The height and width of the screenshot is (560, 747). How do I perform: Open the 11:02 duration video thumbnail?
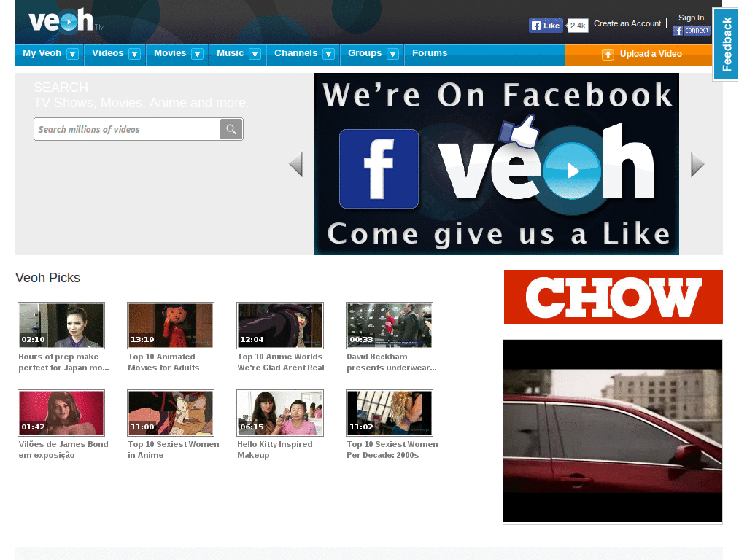(390, 413)
